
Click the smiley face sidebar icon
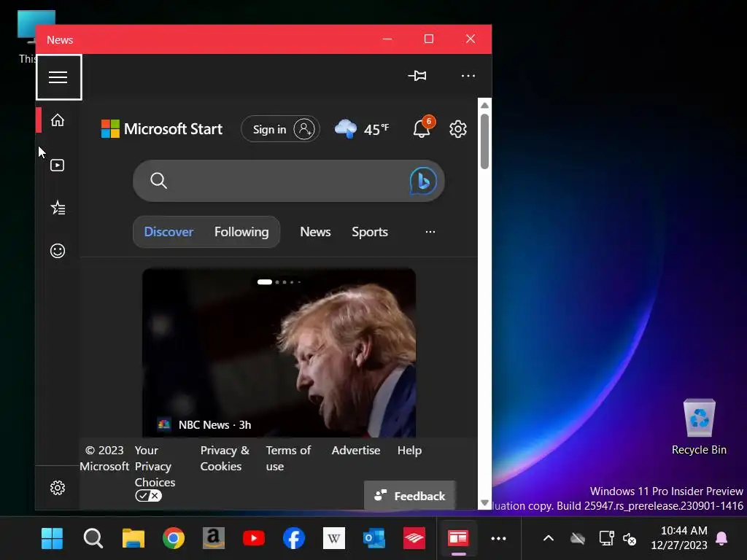[x=58, y=251]
